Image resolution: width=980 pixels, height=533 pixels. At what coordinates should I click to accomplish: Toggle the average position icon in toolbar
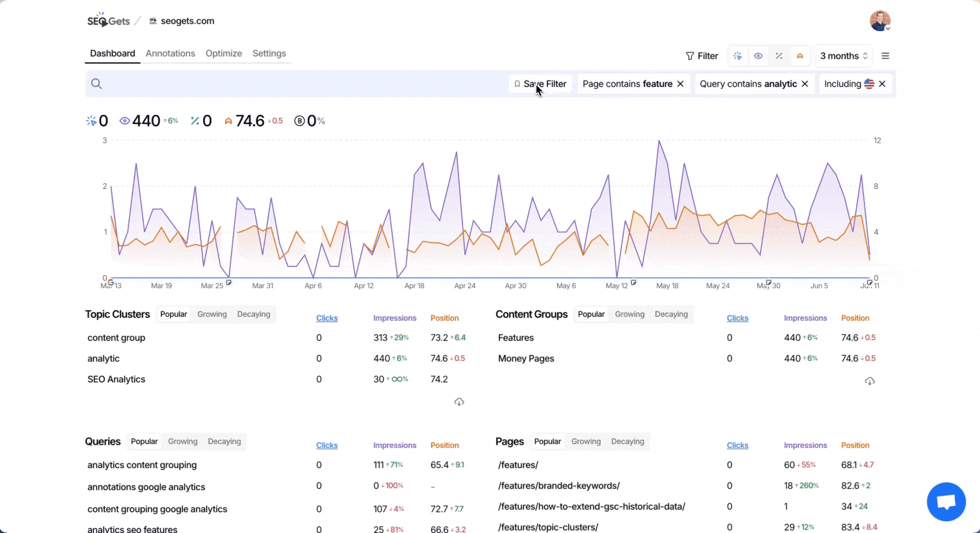coord(800,56)
